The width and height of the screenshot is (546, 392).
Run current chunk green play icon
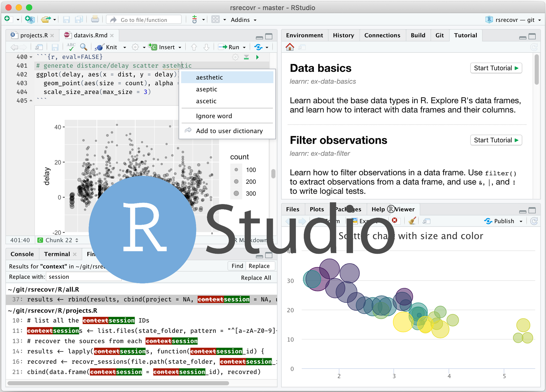[x=258, y=57]
